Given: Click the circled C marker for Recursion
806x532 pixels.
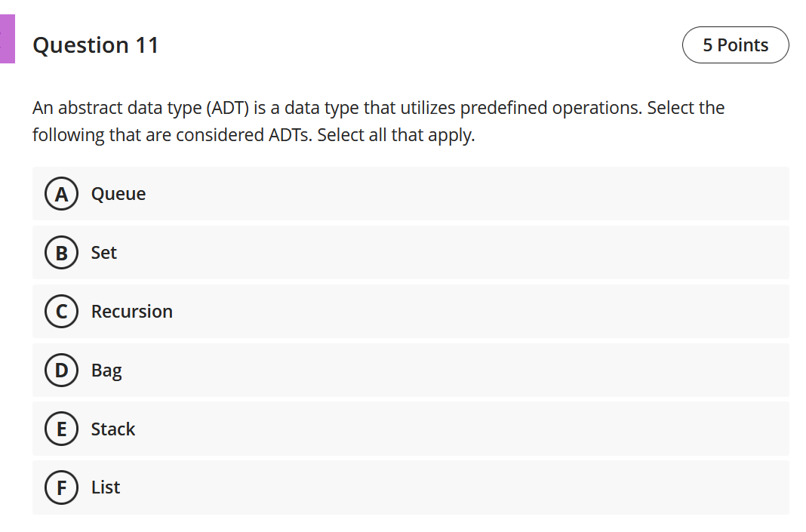Looking at the screenshot, I should 61,311.
